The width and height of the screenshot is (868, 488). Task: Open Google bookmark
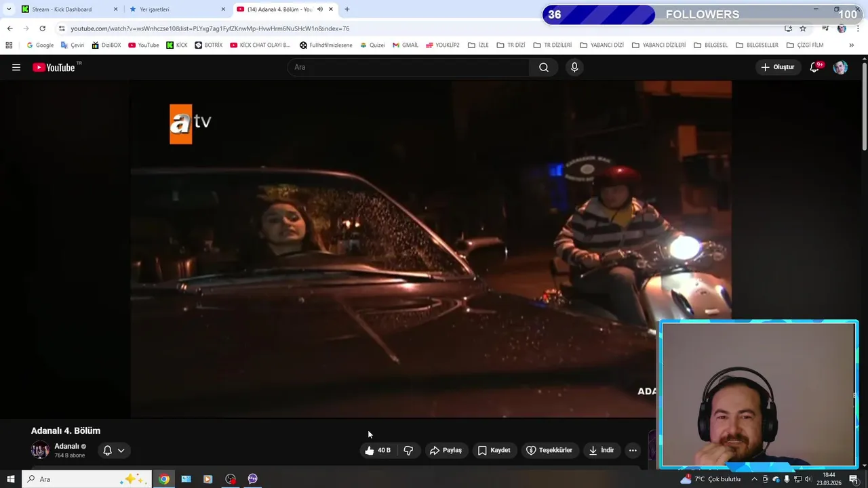coord(40,45)
